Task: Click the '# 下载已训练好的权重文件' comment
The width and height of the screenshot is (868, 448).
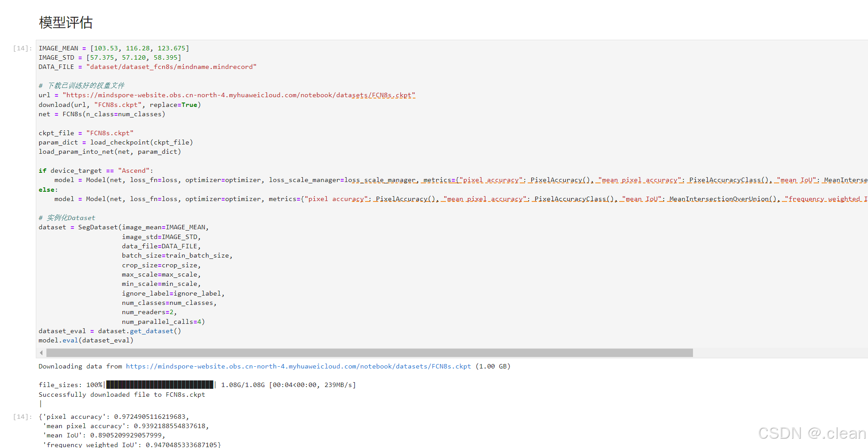Action: pyautogui.click(x=82, y=85)
